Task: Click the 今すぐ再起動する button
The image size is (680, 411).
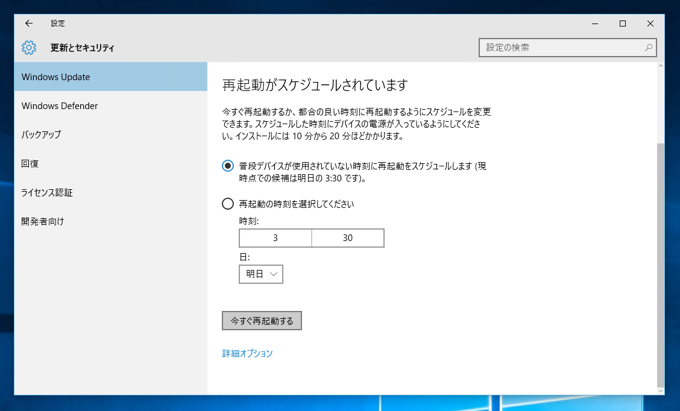Action: pyautogui.click(x=262, y=321)
